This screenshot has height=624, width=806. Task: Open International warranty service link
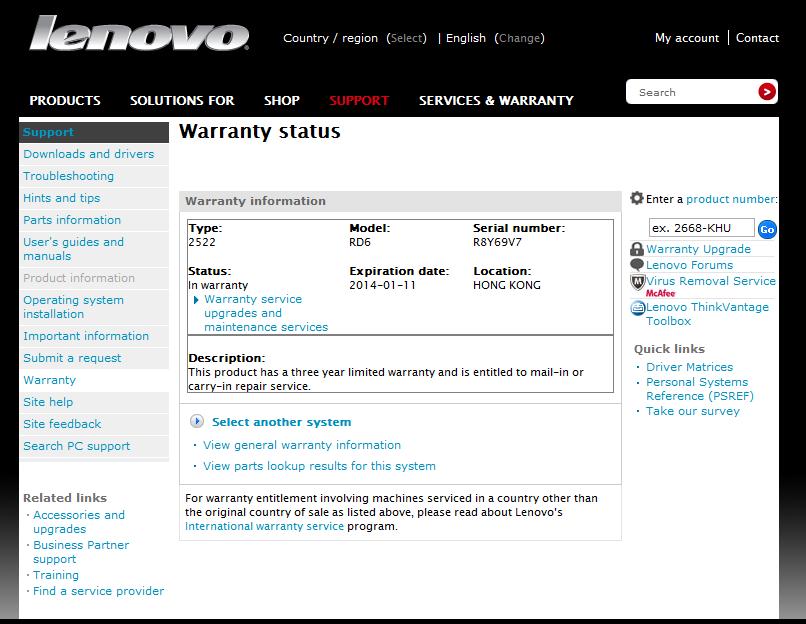tap(264, 526)
